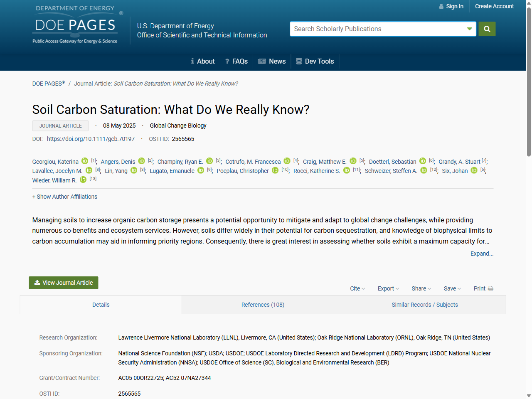Open the ORCID record for Six, Johan

tap(474, 170)
